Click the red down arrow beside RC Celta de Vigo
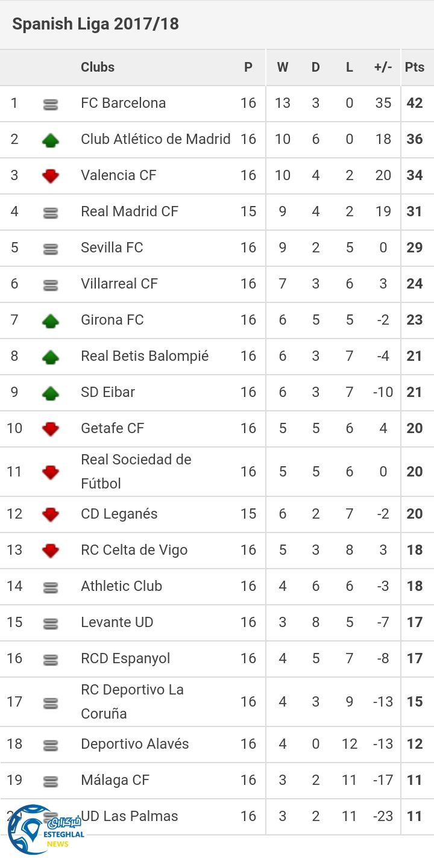The image size is (434, 868). pyautogui.click(x=51, y=551)
